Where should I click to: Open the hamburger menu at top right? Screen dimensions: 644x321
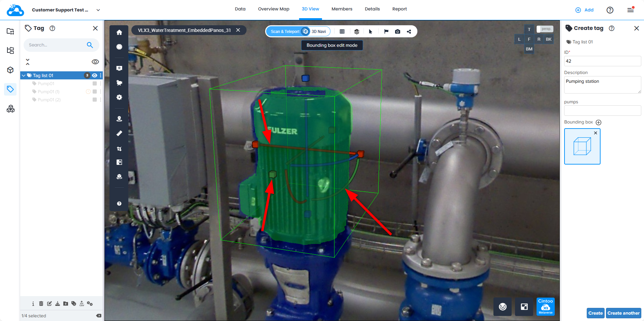tap(631, 10)
